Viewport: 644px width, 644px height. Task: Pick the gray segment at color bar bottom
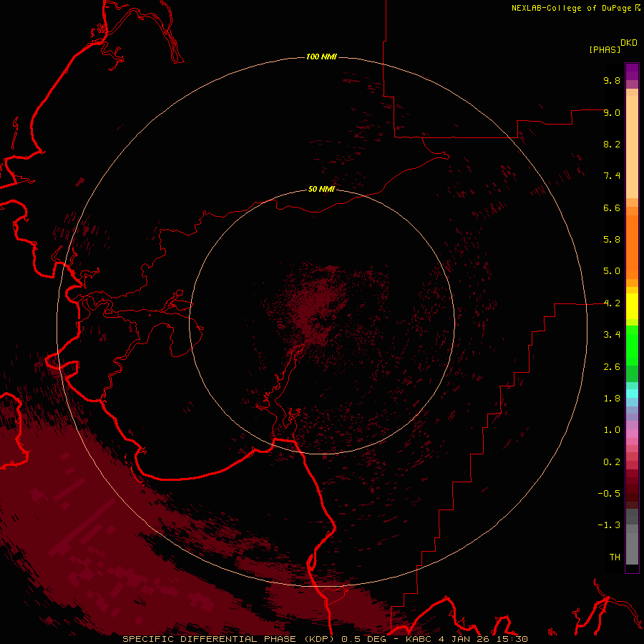(632, 549)
